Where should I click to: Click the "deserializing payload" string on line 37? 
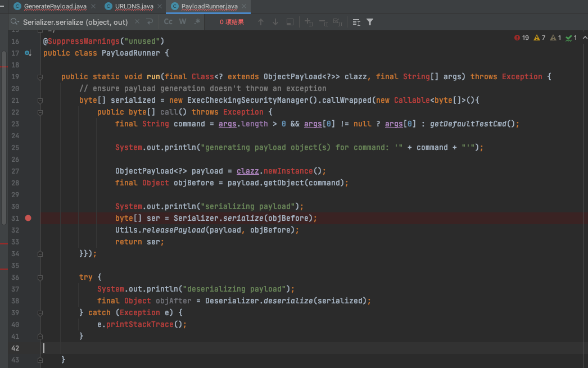click(234, 289)
